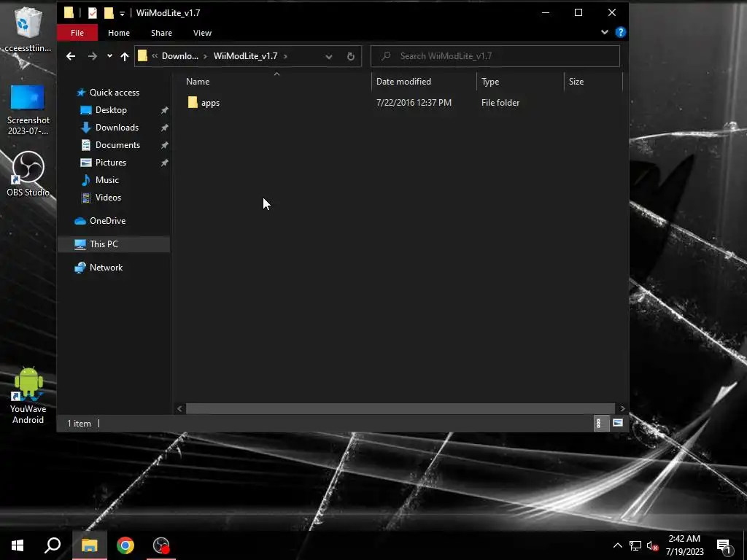The image size is (747, 560).
Task: Refresh the WiiModLite_v1.7 folder view
Action: point(351,56)
